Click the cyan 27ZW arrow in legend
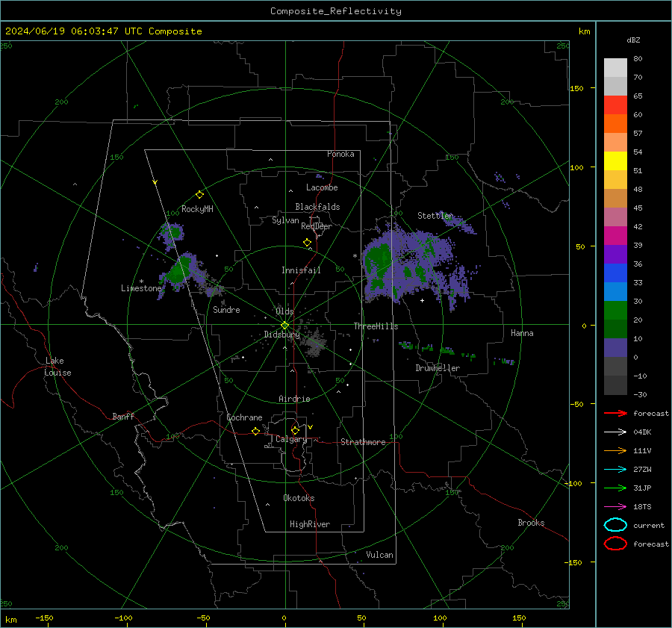672x628 pixels. [x=615, y=470]
